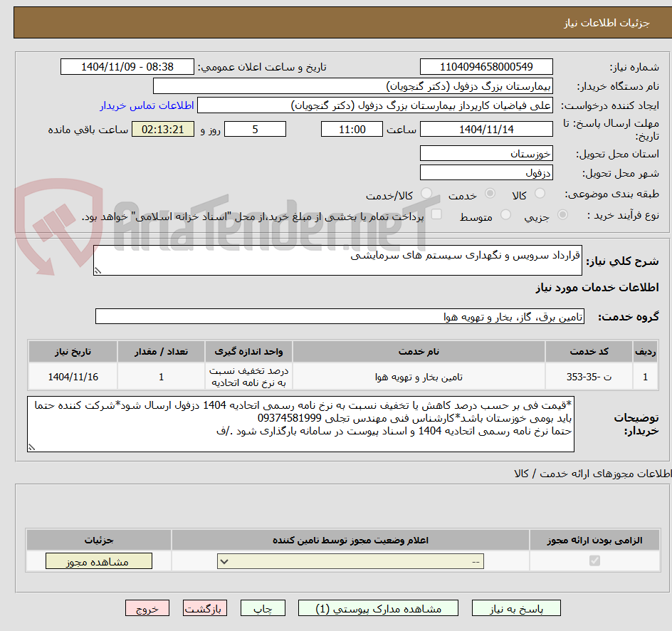Screen dimensions: 672x631
Task: Click the announcement date field 1404/11/09 - 08:38
Action: [x=127, y=67]
